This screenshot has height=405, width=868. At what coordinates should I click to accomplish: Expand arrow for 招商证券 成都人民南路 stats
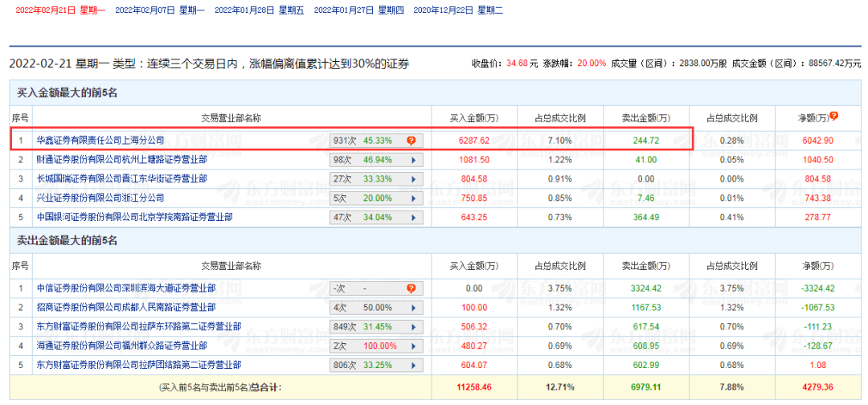pyautogui.click(x=413, y=307)
